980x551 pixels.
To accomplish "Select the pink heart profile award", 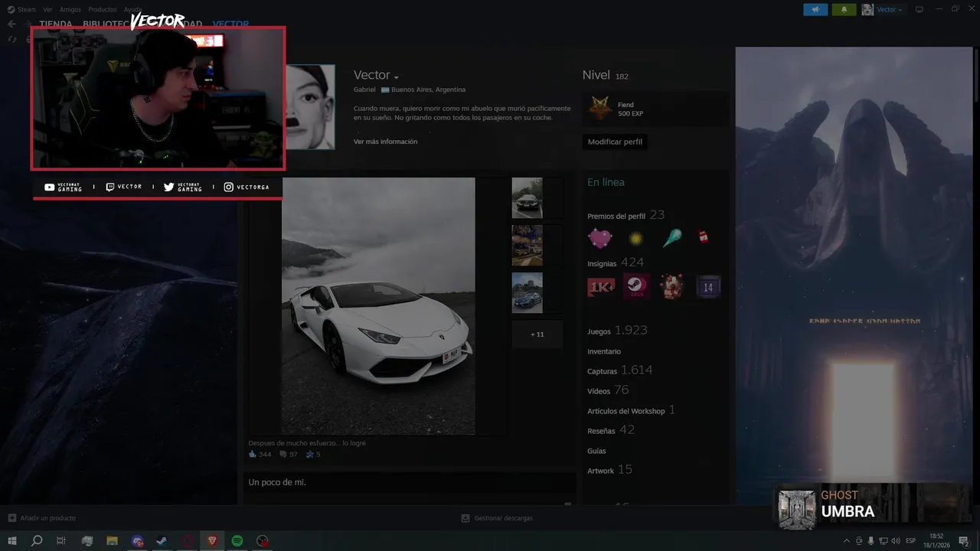I will (x=599, y=238).
